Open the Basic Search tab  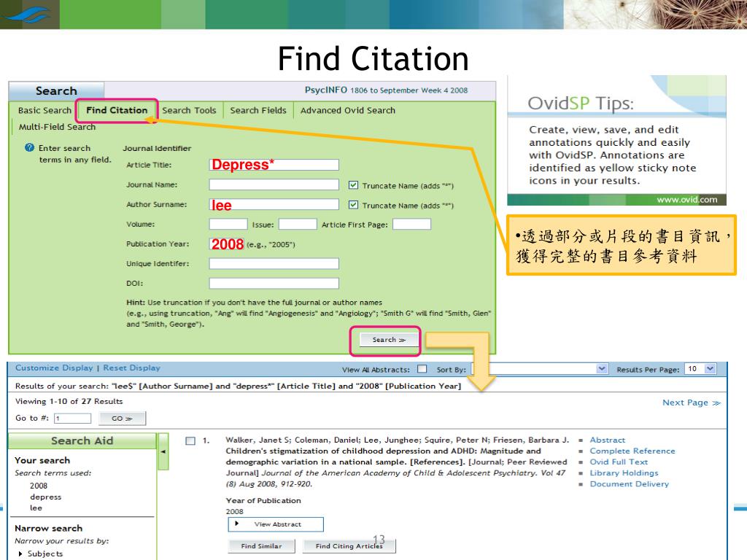pyautogui.click(x=44, y=111)
